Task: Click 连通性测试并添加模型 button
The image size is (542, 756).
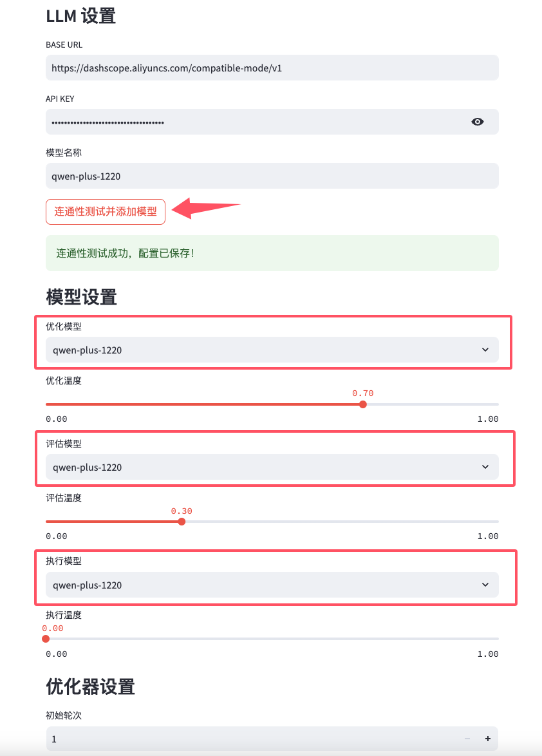Action: tap(106, 212)
